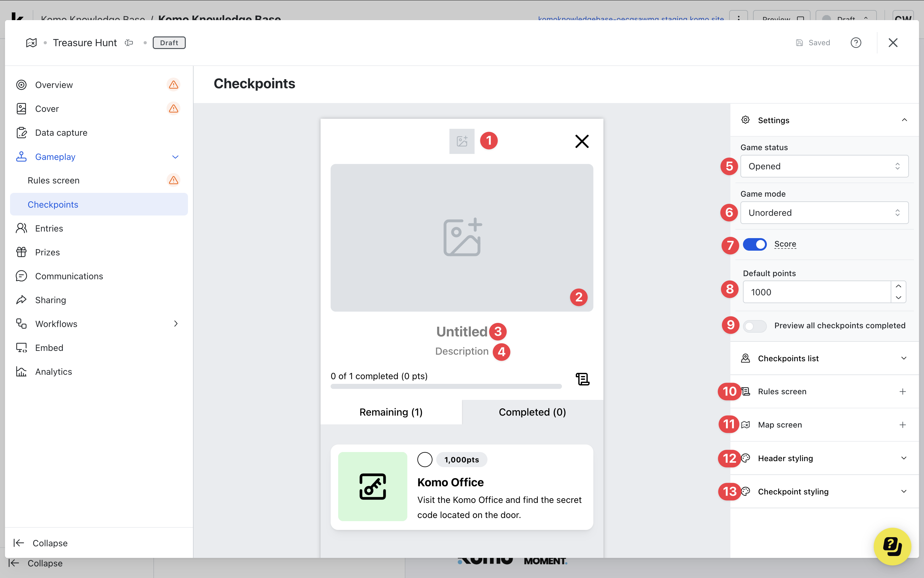
Task: Click the rules scroll icon beside progress bar
Action: [x=582, y=379]
